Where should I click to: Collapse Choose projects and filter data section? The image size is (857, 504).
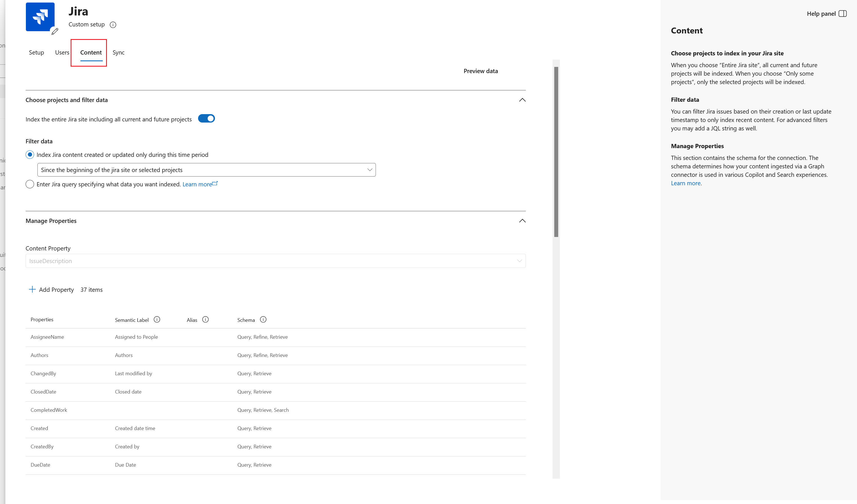tap(522, 100)
